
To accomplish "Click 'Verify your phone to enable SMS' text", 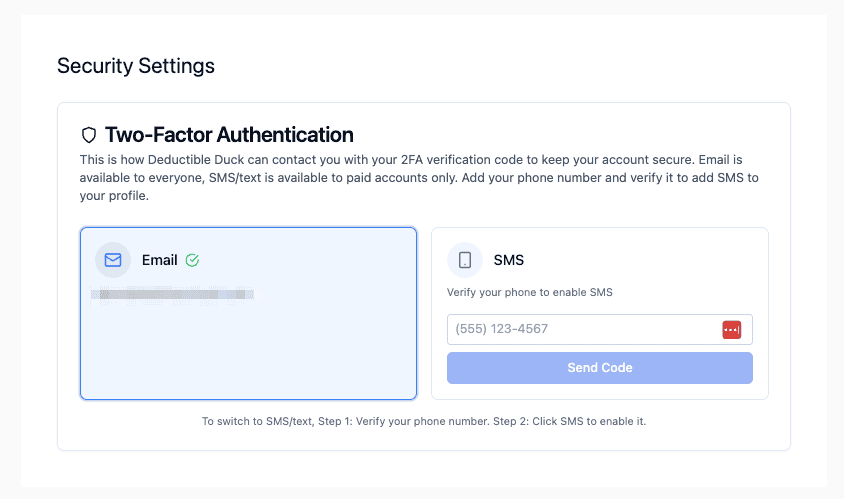I will click(x=529, y=293).
